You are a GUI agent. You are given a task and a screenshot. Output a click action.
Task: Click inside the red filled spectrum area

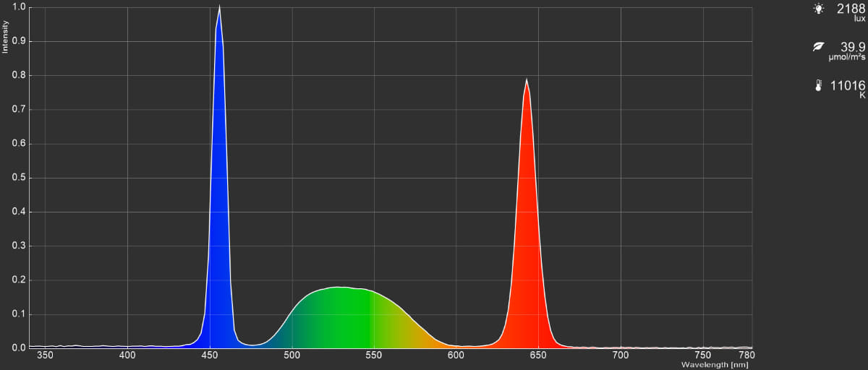[527, 253]
